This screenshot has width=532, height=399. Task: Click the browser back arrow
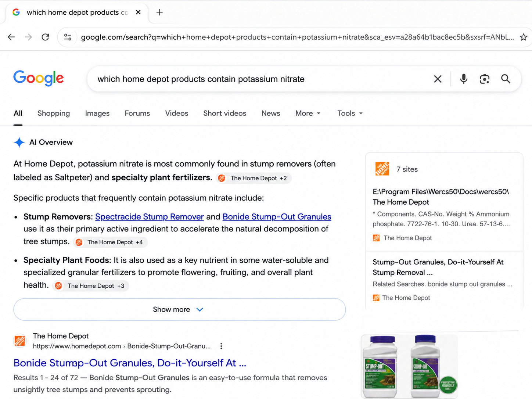click(11, 37)
